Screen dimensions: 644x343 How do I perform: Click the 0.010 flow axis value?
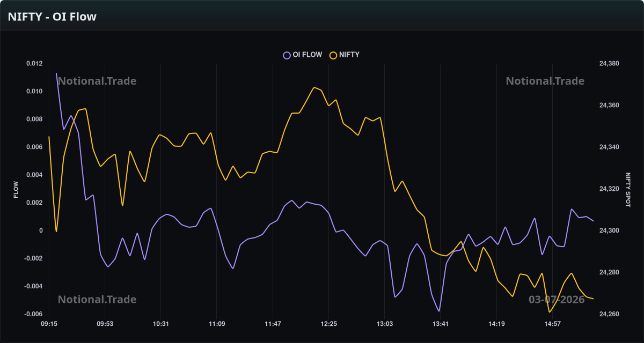pos(34,91)
